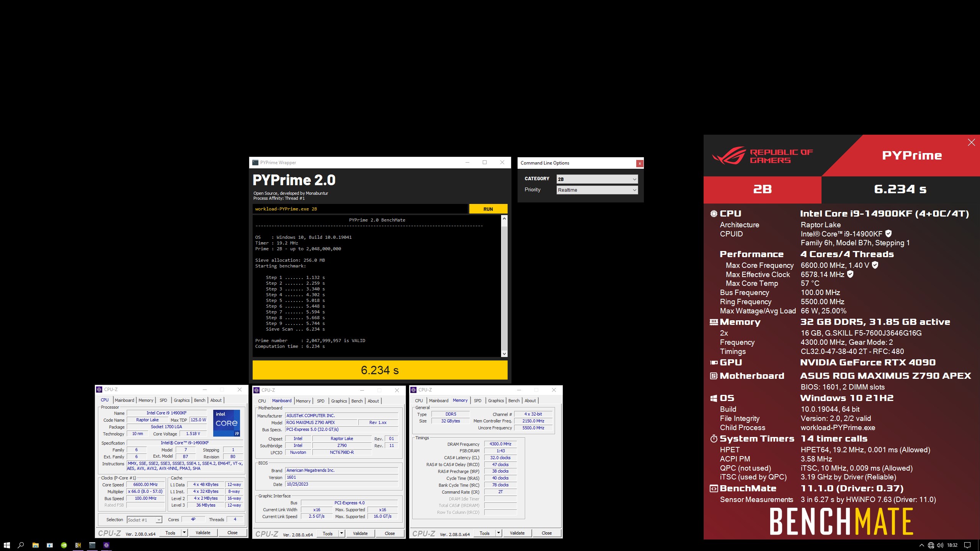Viewport: 980px width, 551px height.
Task: Click Tools button in first CPU-Z window
Action: tap(170, 533)
